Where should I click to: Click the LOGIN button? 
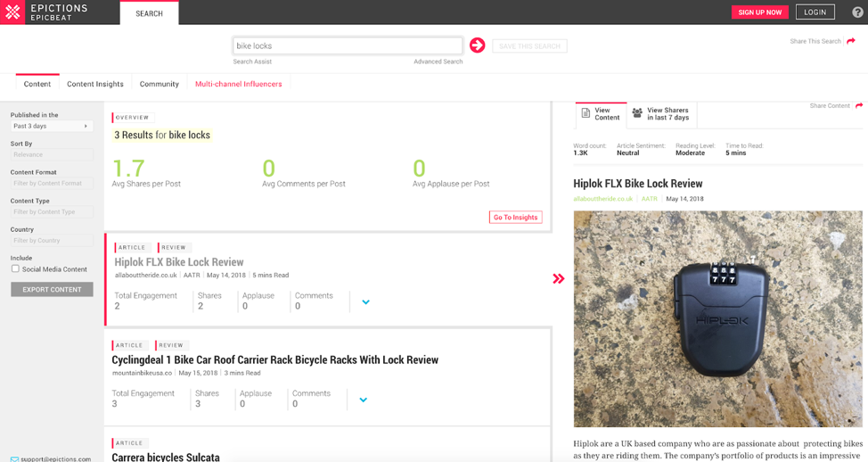(815, 12)
